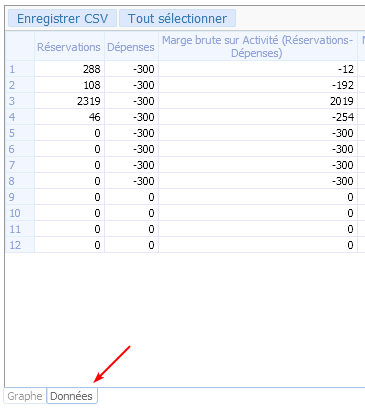Select row header 7
This screenshot has height=409, width=365.
click(x=20, y=165)
